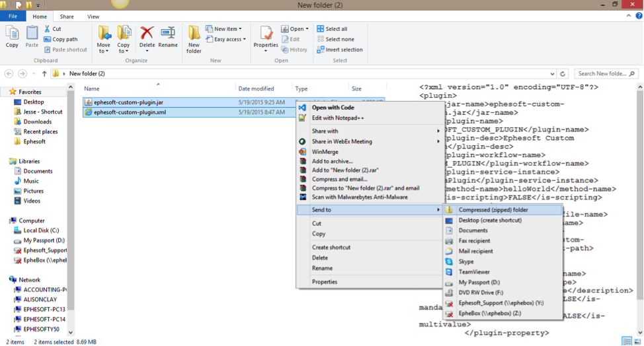Screen dimensions: 644x346
Task: Open Local Disk (C:) in navigation pane
Action: coord(41,230)
